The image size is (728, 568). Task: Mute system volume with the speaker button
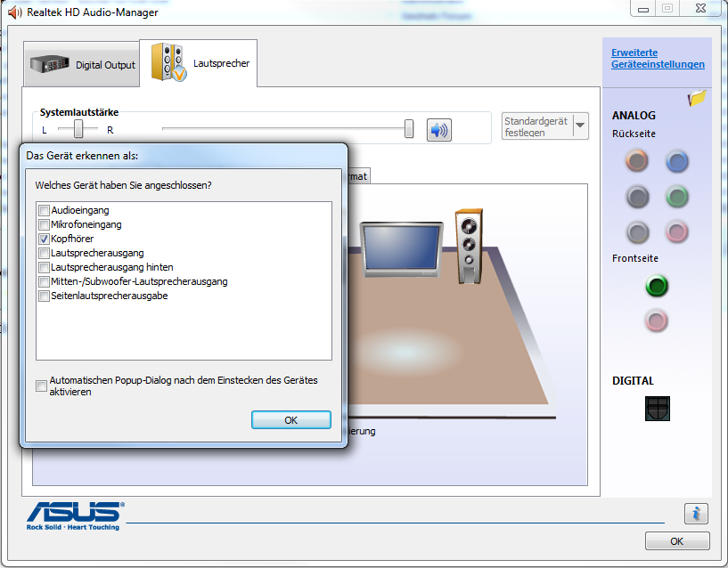pyautogui.click(x=438, y=130)
